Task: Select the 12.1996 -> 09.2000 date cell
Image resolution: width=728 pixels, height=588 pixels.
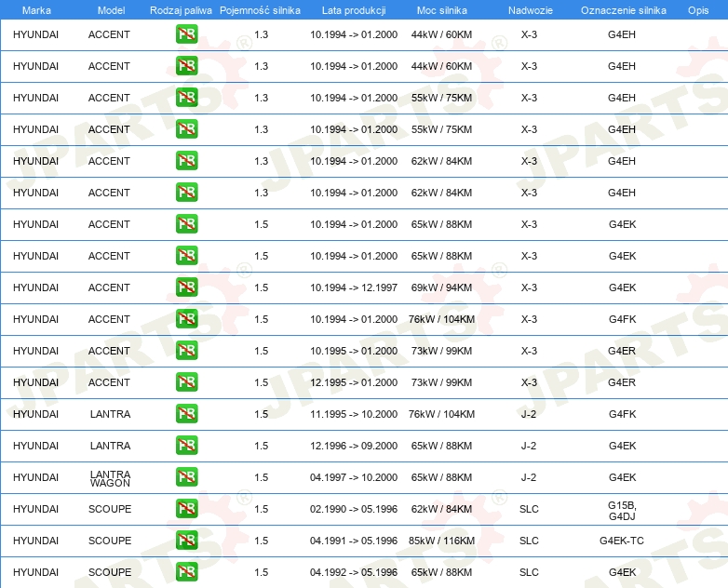Action: pyautogui.click(x=354, y=446)
